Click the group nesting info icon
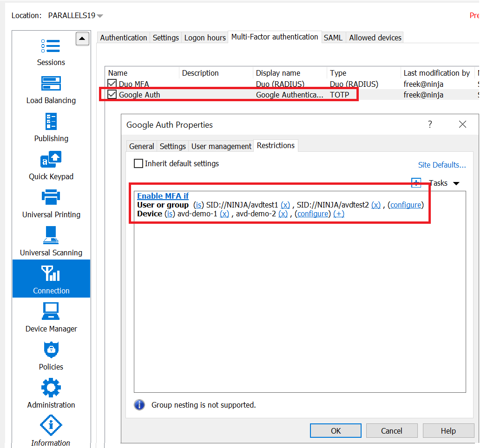Viewport: 481px width, 448px height. pos(139,405)
